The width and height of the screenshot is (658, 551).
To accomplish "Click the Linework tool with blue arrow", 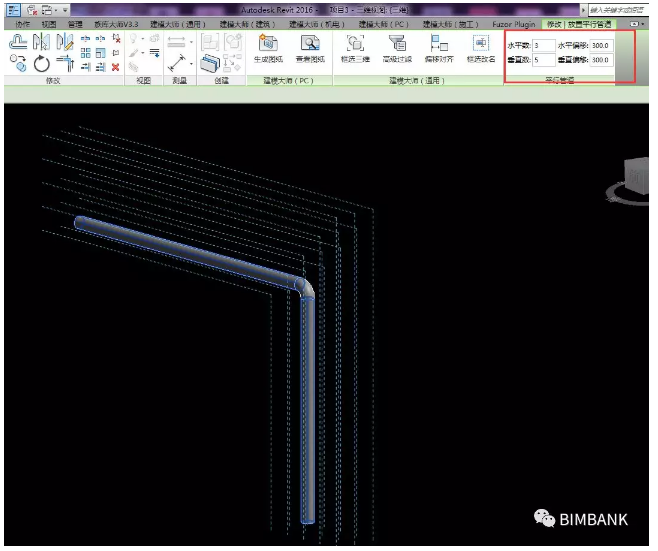I will [x=154, y=53].
